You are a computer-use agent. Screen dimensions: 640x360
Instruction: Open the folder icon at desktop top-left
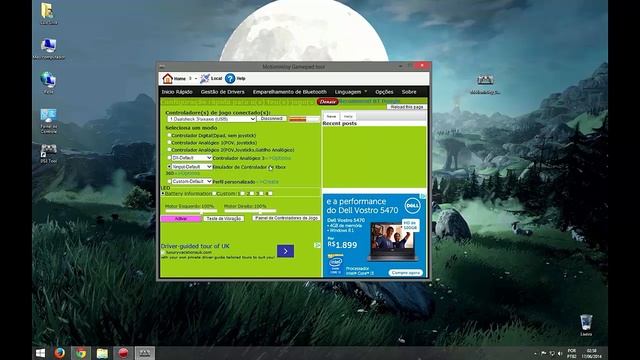(48, 11)
